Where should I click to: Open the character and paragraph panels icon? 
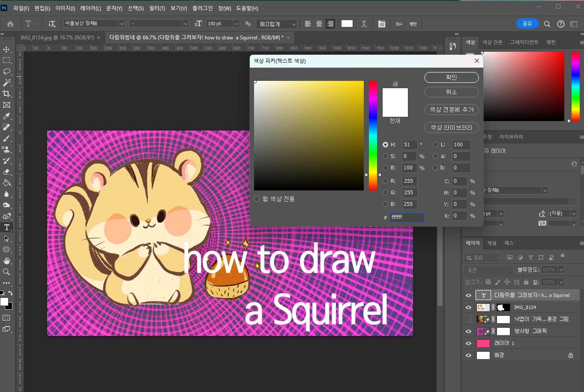coord(381,24)
